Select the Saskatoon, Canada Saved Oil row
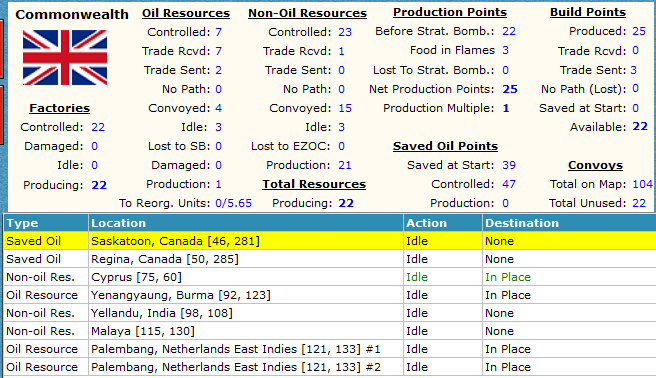 (x=330, y=241)
